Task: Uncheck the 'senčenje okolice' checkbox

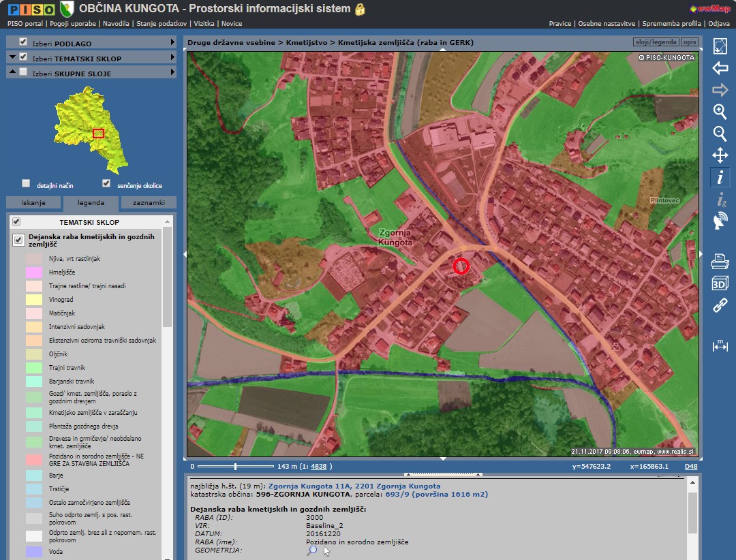Action: coord(106,183)
